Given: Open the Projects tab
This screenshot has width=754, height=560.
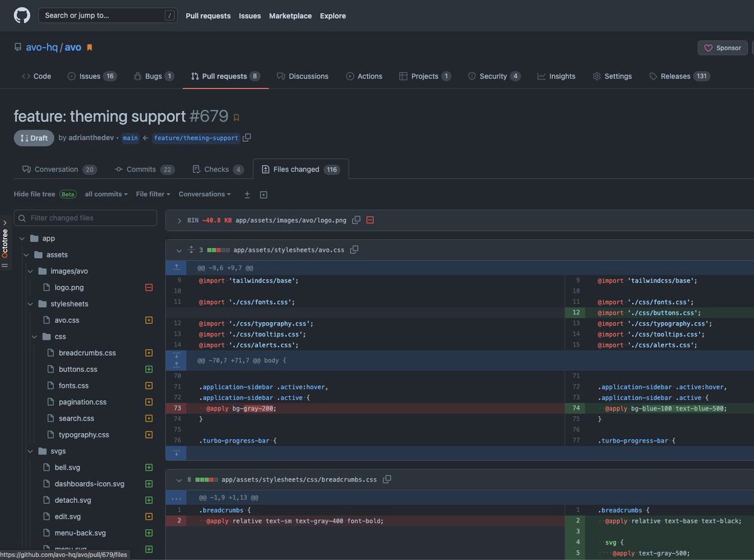Looking at the screenshot, I should [x=425, y=76].
